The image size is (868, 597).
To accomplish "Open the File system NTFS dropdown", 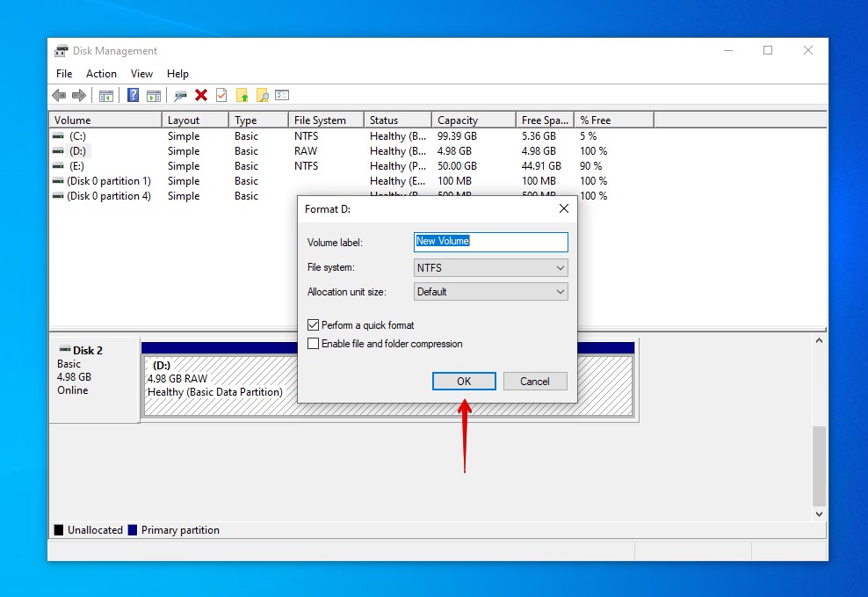I will tap(490, 268).
